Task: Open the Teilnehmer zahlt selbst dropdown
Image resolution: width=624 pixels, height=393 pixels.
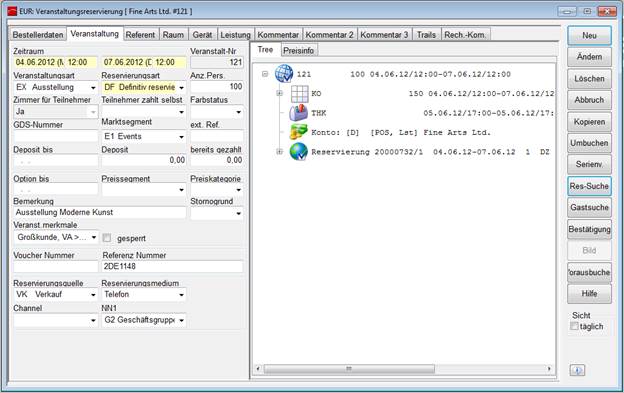Action: click(x=181, y=112)
